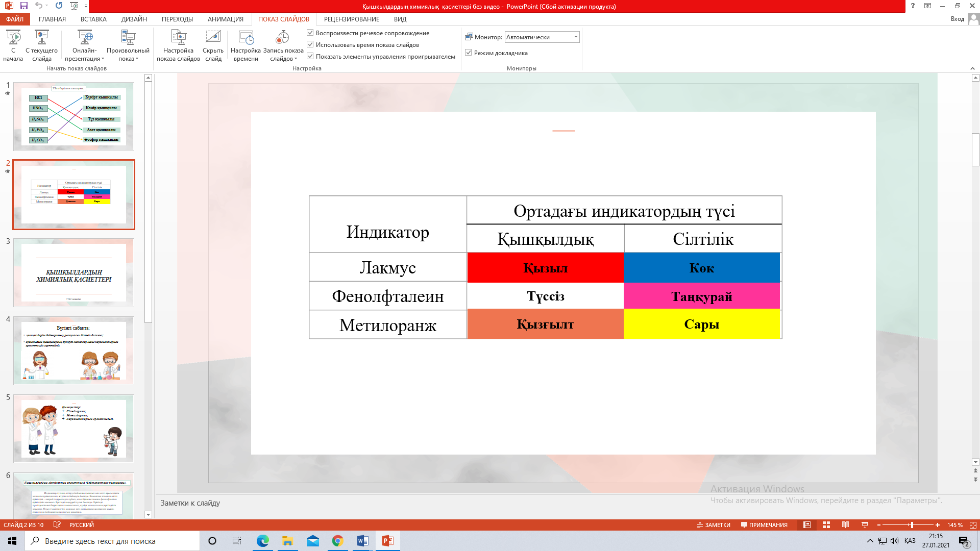Switch to reading view in status bar
The height and width of the screenshot is (551, 980).
pyautogui.click(x=845, y=525)
